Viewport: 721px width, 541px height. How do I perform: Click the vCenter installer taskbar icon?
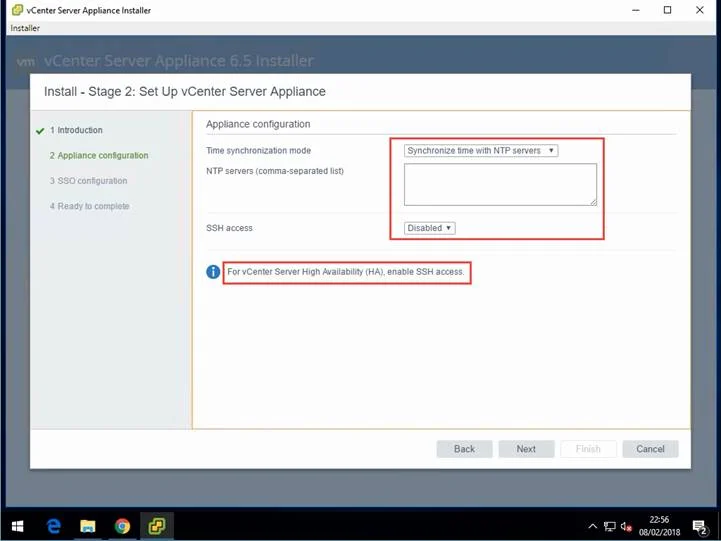157,526
